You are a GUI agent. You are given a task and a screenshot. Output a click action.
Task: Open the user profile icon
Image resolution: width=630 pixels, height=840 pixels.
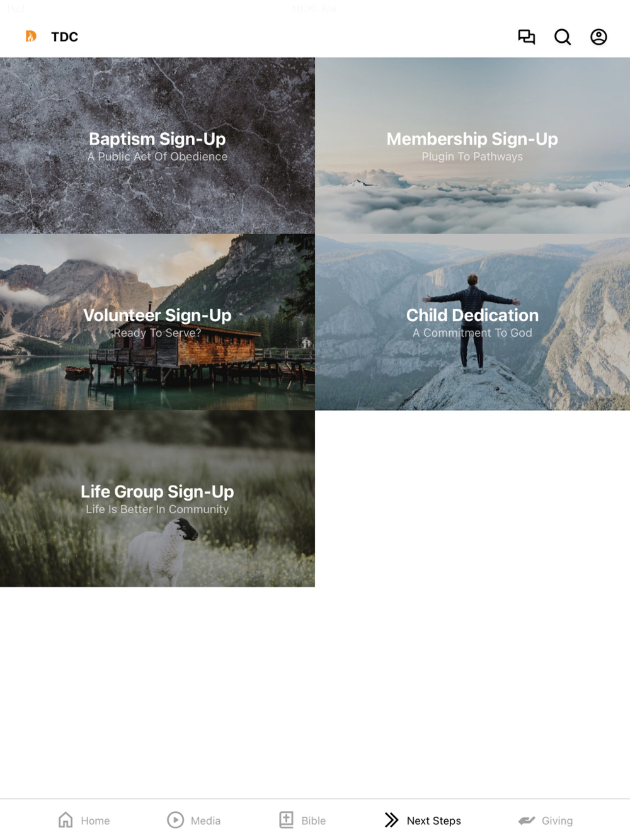click(598, 37)
